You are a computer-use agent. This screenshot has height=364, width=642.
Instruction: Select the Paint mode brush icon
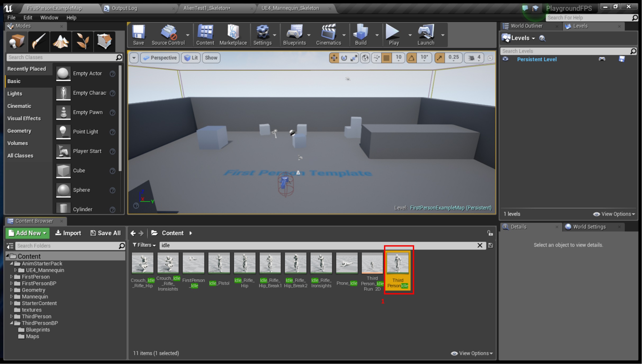pos(39,41)
